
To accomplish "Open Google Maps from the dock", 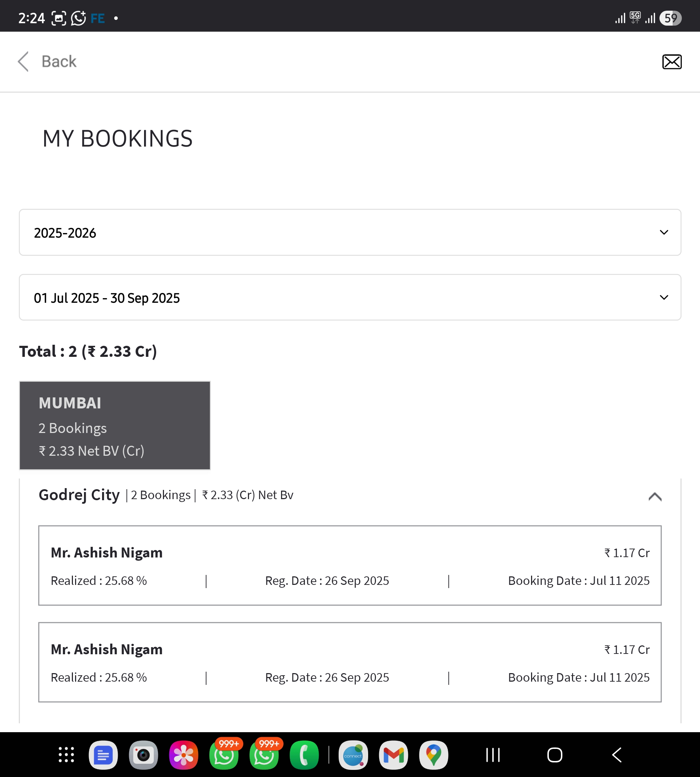I will tap(434, 755).
